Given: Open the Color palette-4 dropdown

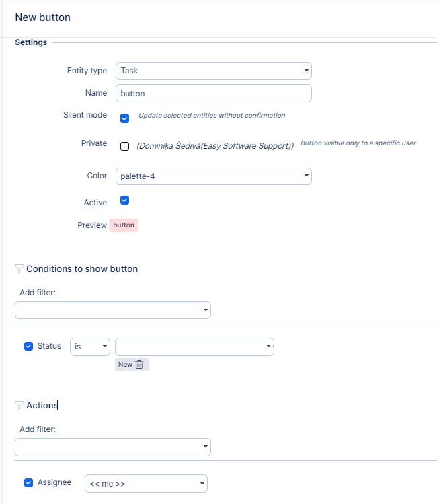Looking at the screenshot, I should pyautogui.click(x=213, y=176).
